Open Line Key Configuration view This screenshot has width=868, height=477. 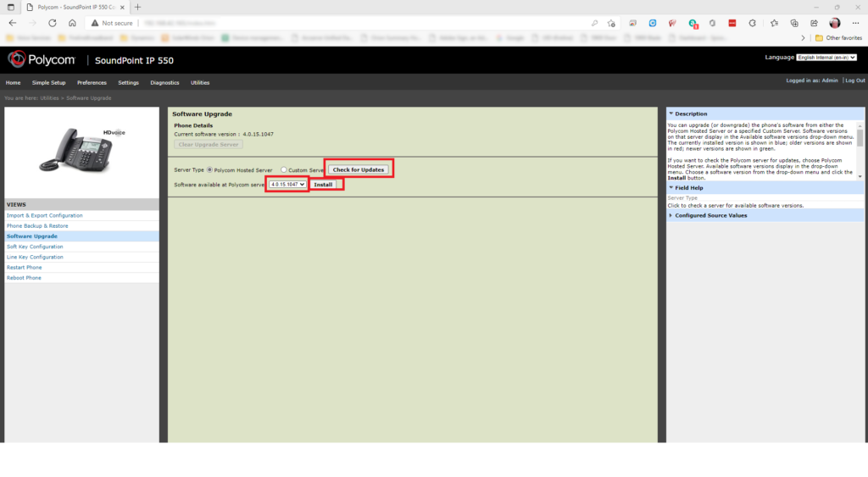(x=35, y=257)
